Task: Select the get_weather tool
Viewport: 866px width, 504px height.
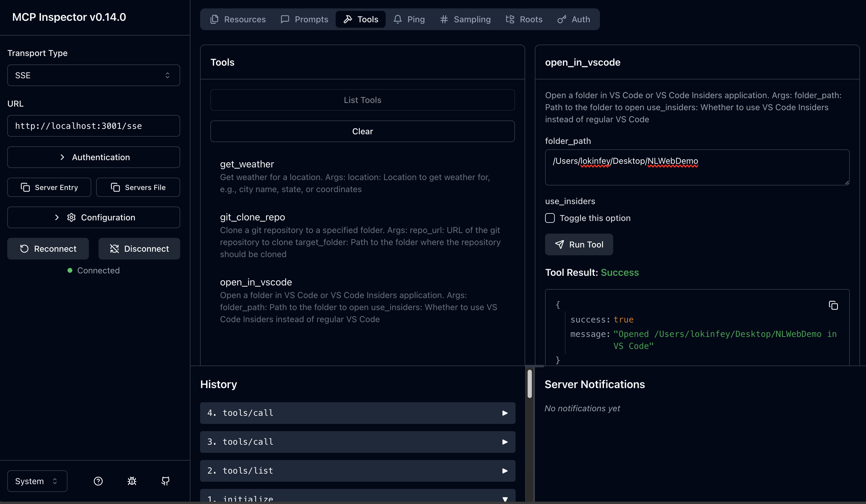Action: [362, 176]
